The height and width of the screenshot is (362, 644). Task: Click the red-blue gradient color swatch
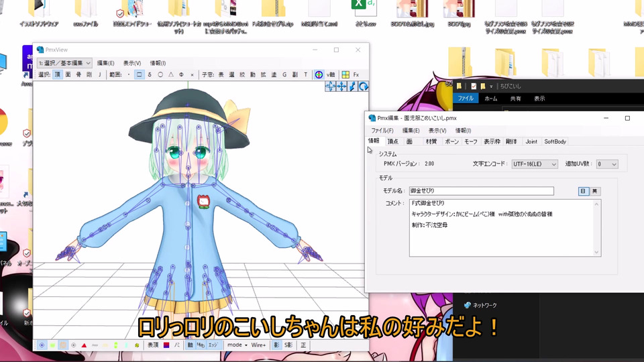(166, 345)
